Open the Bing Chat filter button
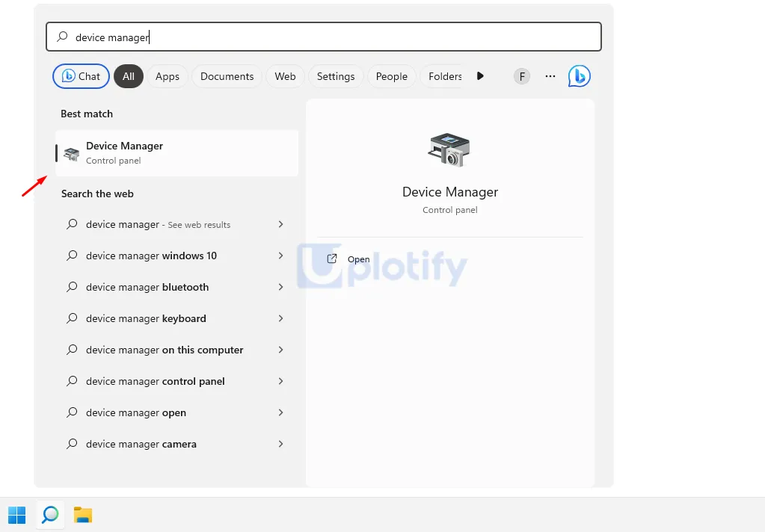Screen dimensions: 765x532 point(81,76)
